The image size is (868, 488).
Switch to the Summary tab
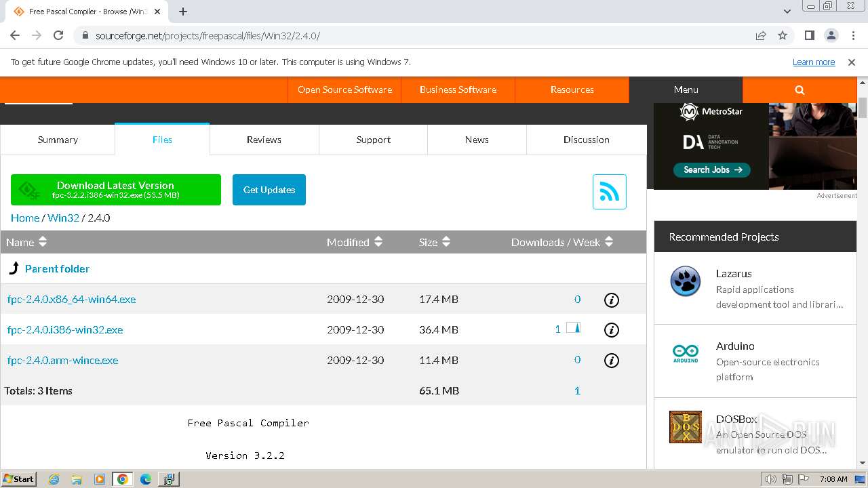coord(58,140)
